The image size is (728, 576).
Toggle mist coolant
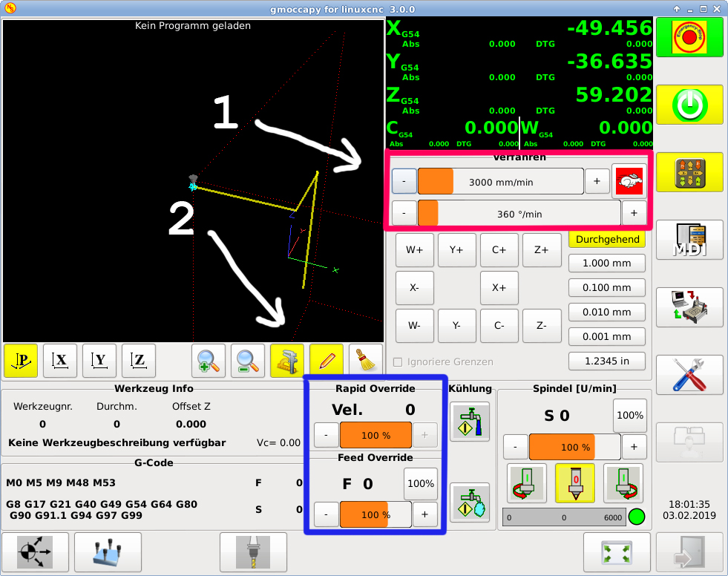click(x=470, y=503)
